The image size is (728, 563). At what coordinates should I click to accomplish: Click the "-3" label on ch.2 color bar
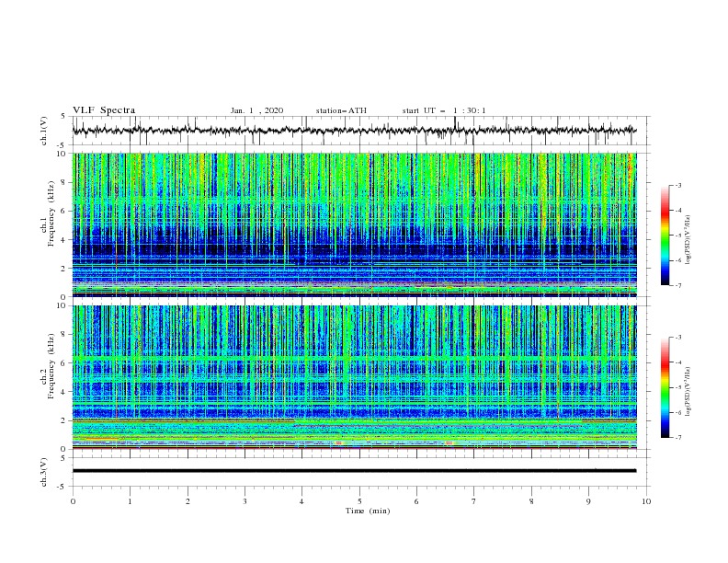click(677, 338)
